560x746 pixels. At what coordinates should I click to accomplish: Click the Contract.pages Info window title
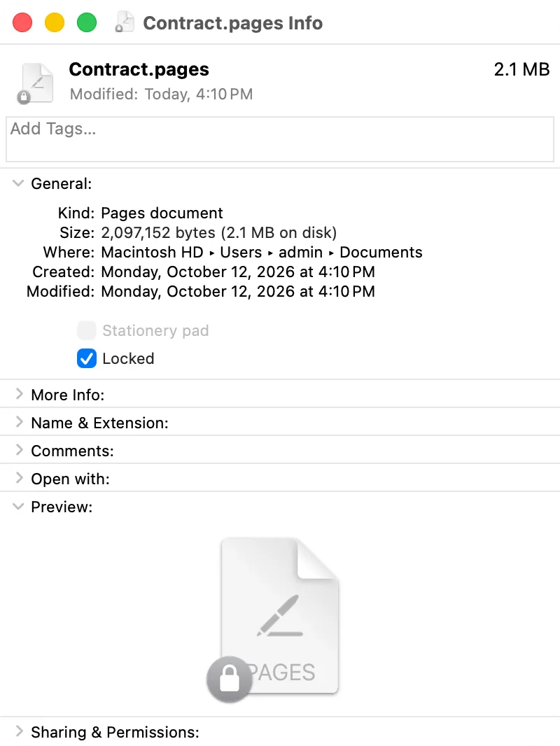(x=232, y=23)
